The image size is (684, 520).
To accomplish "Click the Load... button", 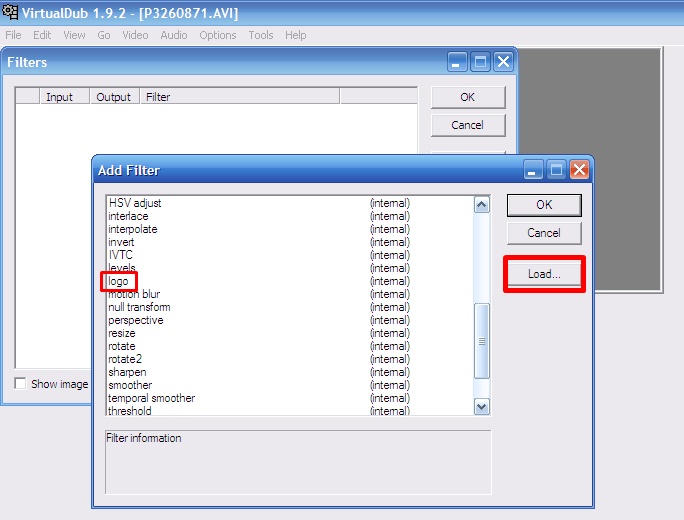I will coord(544,274).
